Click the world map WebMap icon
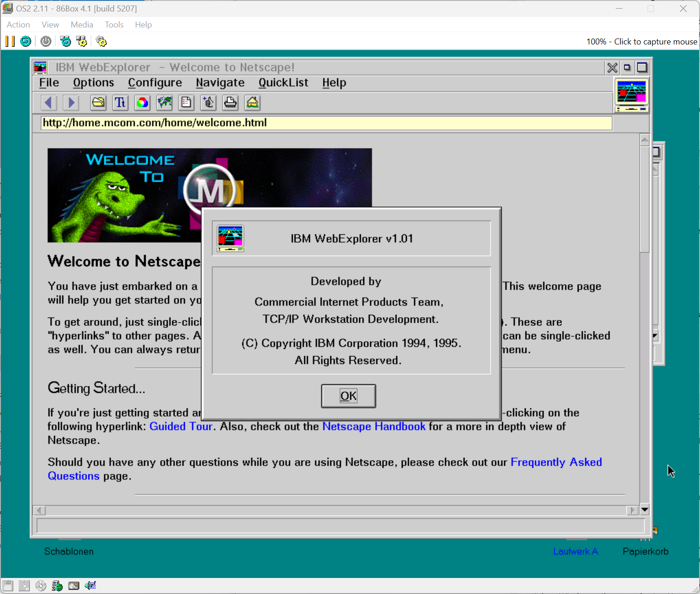 [164, 103]
